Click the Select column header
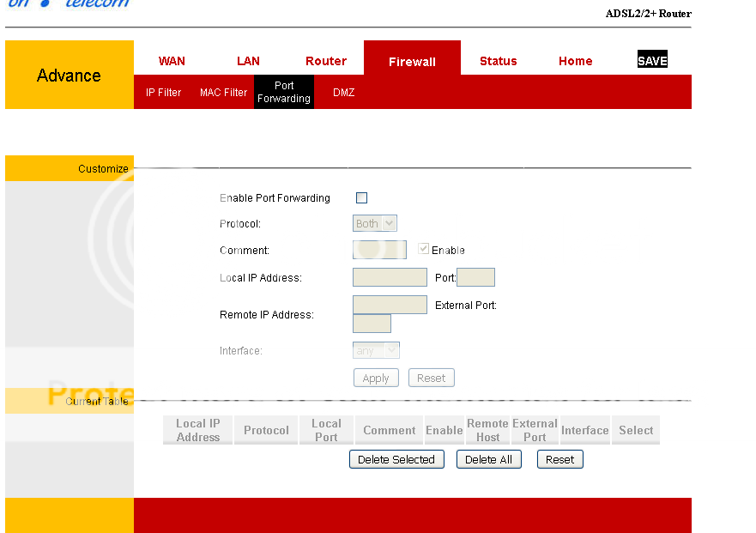The image size is (756, 533). 636,430
